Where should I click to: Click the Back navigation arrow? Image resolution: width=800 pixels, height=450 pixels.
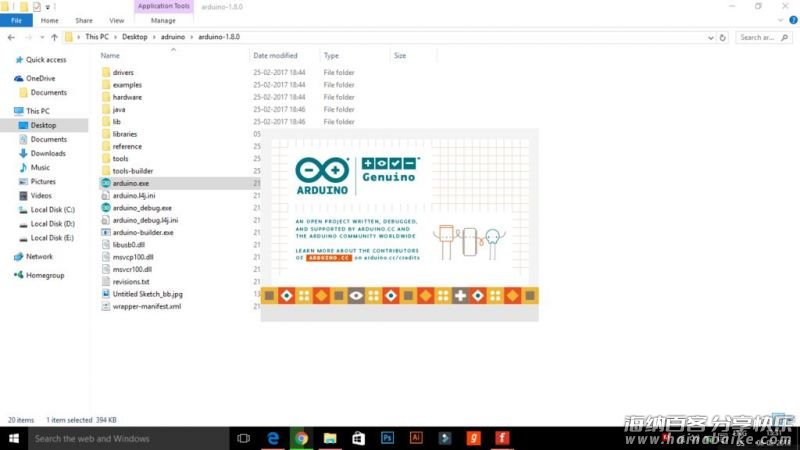[11, 37]
